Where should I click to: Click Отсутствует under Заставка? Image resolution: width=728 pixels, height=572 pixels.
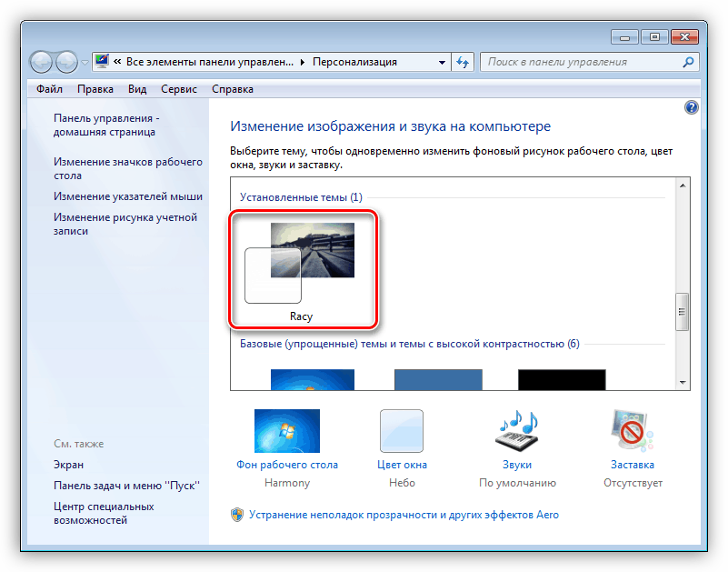pyautogui.click(x=633, y=483)
